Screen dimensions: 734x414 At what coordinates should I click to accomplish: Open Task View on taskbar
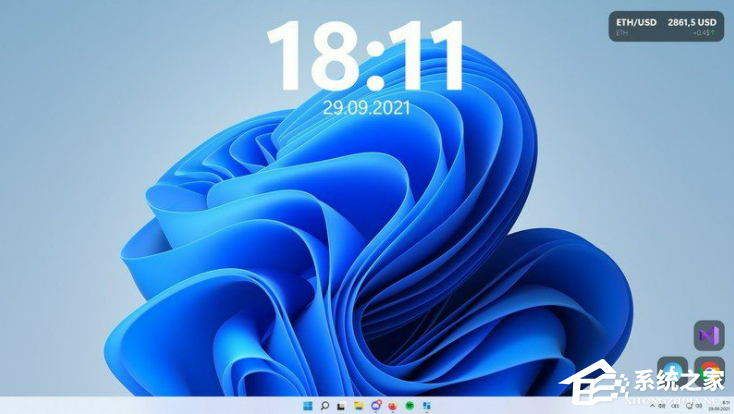[x=342, y=406]
